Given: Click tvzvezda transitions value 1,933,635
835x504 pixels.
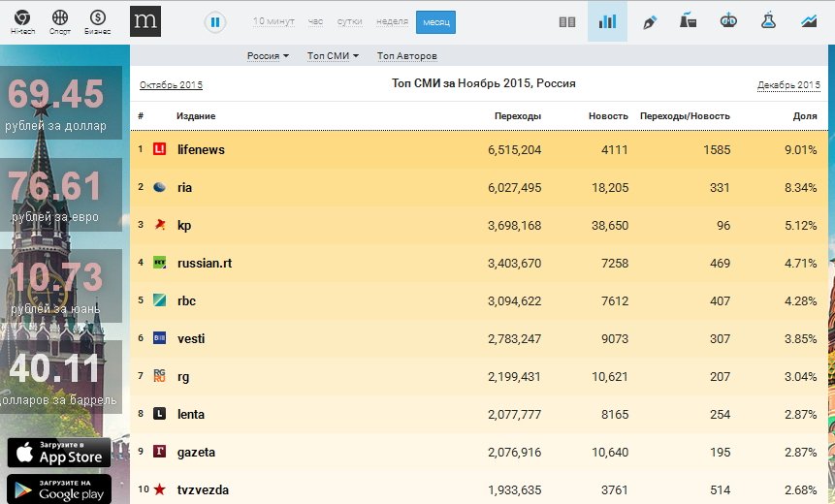Looking at the screenshot, I should click(x=514, y=489).
